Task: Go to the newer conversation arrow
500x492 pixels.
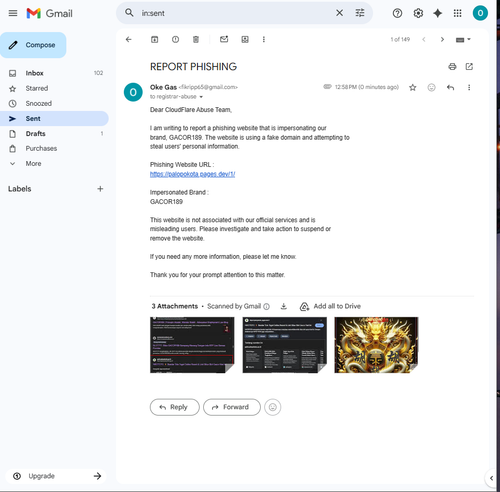Action: click(424, 39)
